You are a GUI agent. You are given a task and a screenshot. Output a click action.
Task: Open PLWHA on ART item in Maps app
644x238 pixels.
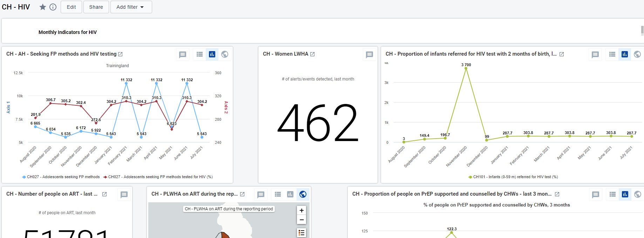[x=242, y=194]
